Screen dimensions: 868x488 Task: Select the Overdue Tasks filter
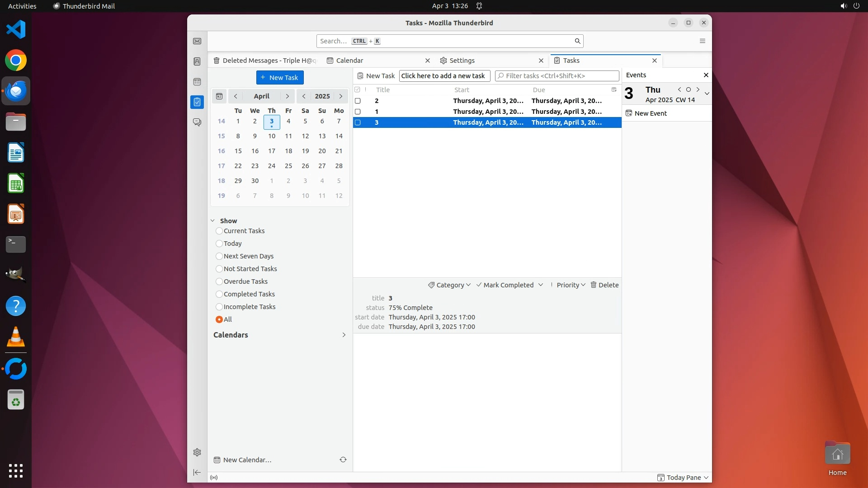coord(219,282)
